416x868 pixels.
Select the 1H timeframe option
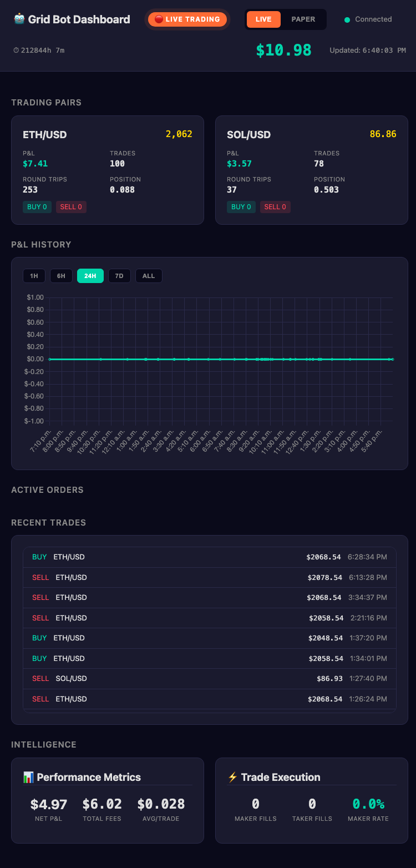click(x=34, y=275)
